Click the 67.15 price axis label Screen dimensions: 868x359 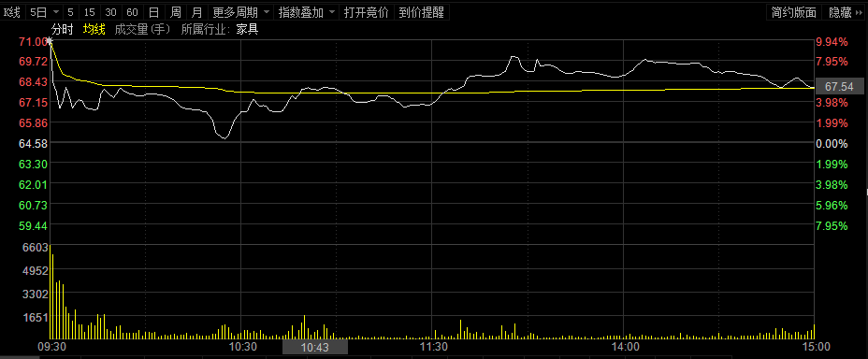(33, 102)
